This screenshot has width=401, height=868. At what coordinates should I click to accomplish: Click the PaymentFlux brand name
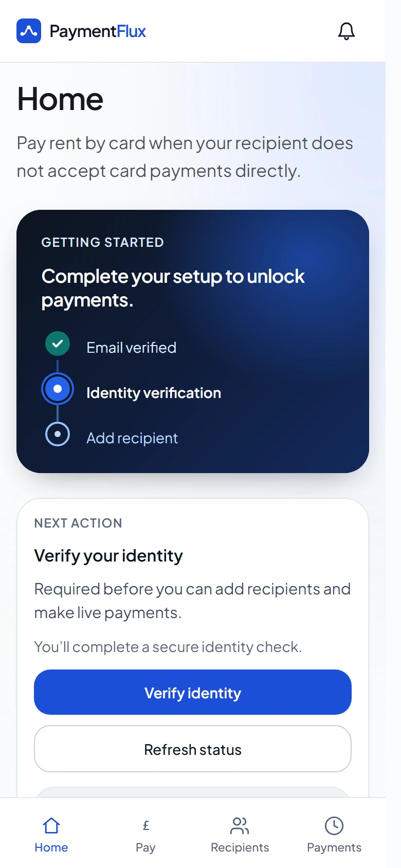click(x=98, y=31)
